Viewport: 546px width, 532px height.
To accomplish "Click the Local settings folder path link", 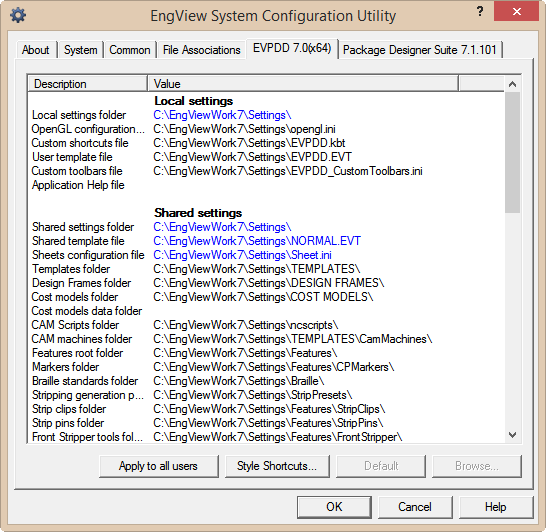I will 222,115.
